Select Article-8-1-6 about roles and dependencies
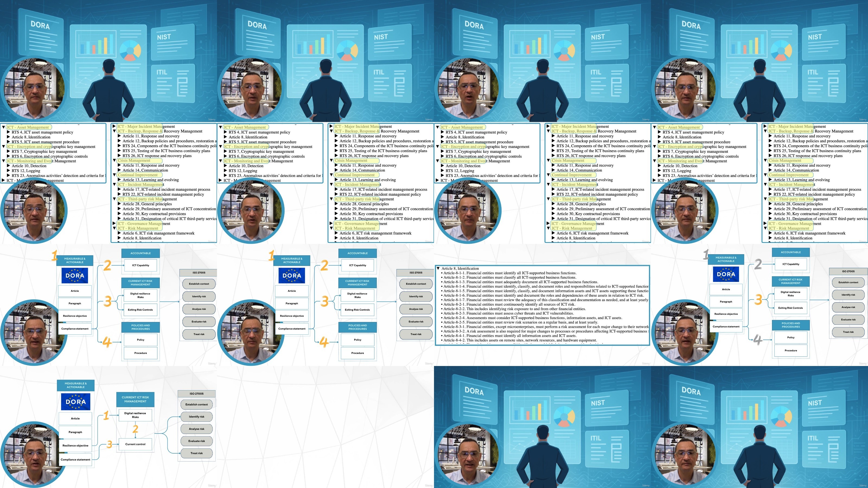868x488 pixels. pos(542,295)
